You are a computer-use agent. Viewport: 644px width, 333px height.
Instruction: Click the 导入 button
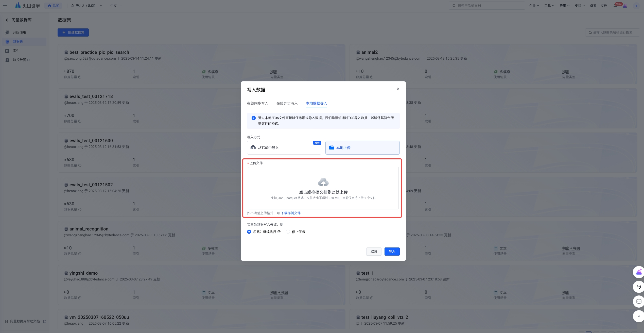pyautogui.click(x=392, y=251)
